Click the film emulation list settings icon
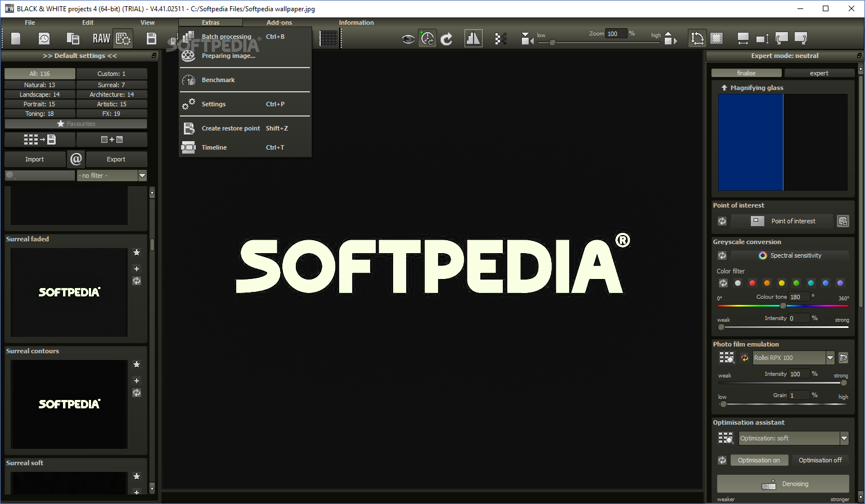Viewport: 865px width, 504px height. click(843, 358)
